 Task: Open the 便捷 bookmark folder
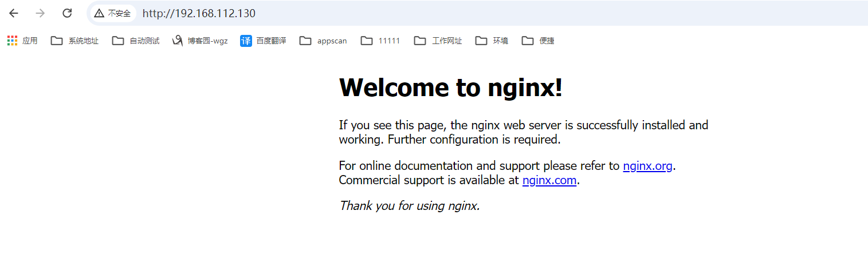pyautogui.click(x=538, y=41)
